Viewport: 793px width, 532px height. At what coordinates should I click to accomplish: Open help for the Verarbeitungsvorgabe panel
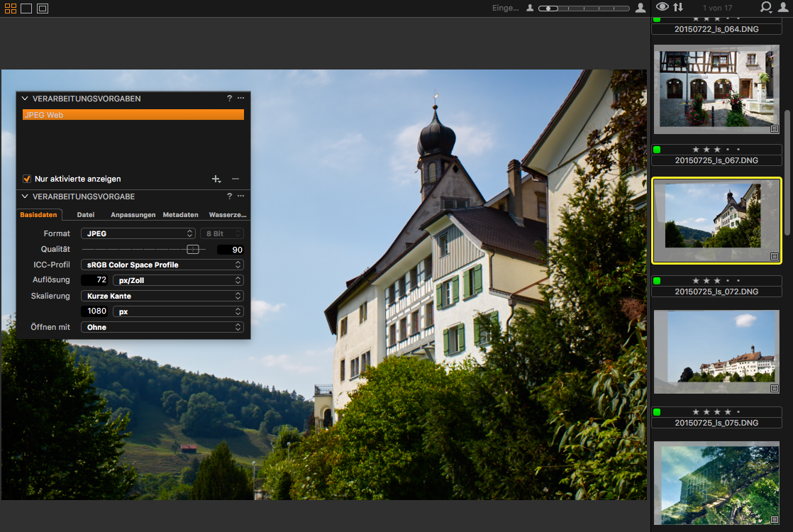(229, 196)
